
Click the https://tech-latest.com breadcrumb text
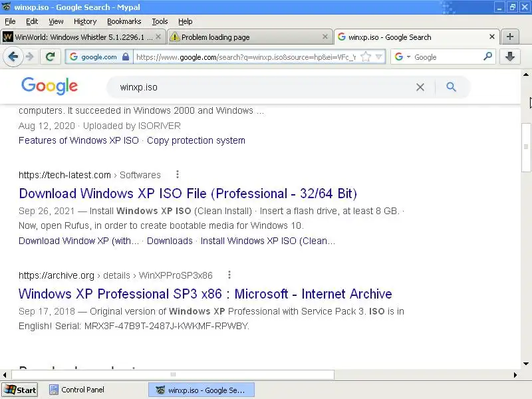point(65,175)
